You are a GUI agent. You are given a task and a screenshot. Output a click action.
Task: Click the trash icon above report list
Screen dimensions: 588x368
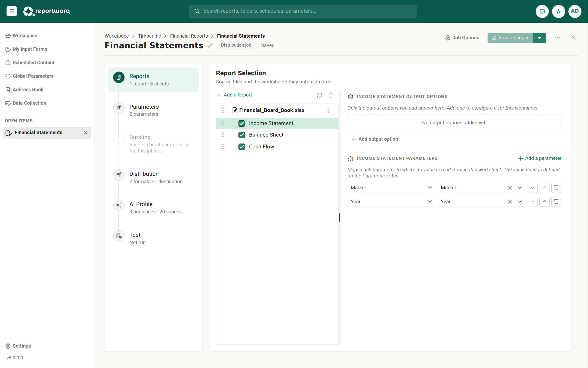(x=331, y=95)
